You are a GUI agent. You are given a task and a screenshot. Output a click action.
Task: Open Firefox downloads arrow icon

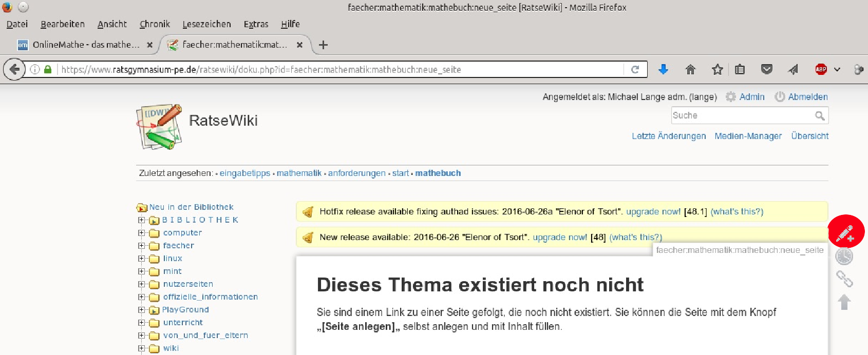pyautogui.click(x=663, y=69)
